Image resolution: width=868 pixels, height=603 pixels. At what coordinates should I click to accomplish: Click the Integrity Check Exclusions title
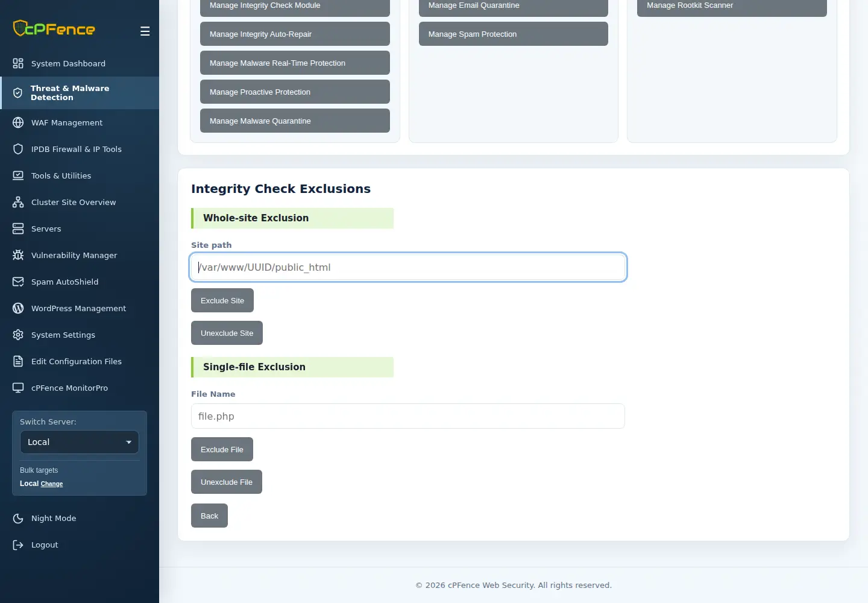point(281,189)
